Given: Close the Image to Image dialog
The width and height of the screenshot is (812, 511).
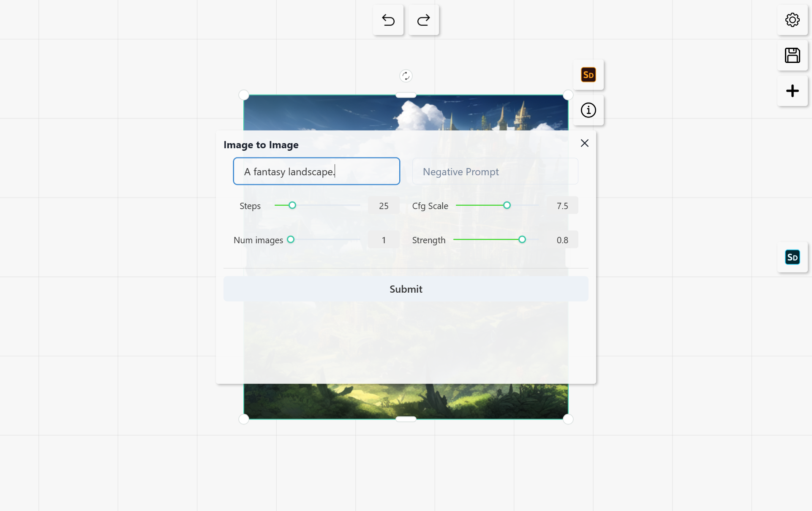Looking at the screenshot, I should click(x=585, y=143).
